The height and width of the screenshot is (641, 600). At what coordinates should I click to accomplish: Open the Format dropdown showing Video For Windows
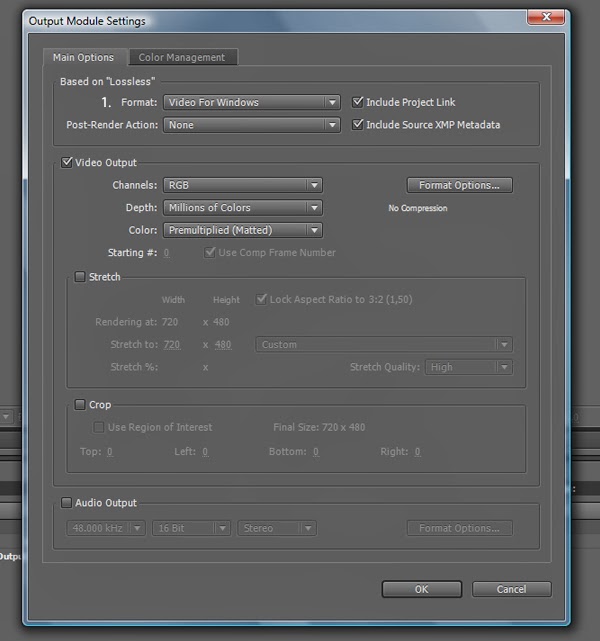(251, 102)
